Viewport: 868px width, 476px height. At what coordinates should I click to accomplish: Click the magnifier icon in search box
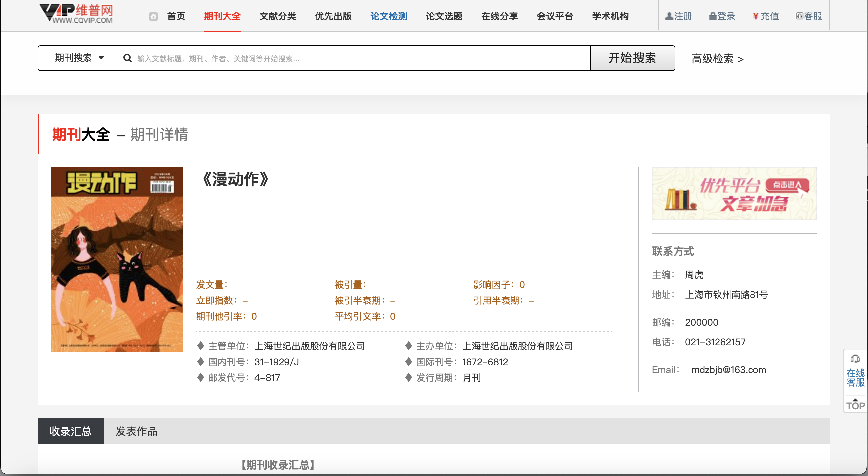(x=127, y=58)
